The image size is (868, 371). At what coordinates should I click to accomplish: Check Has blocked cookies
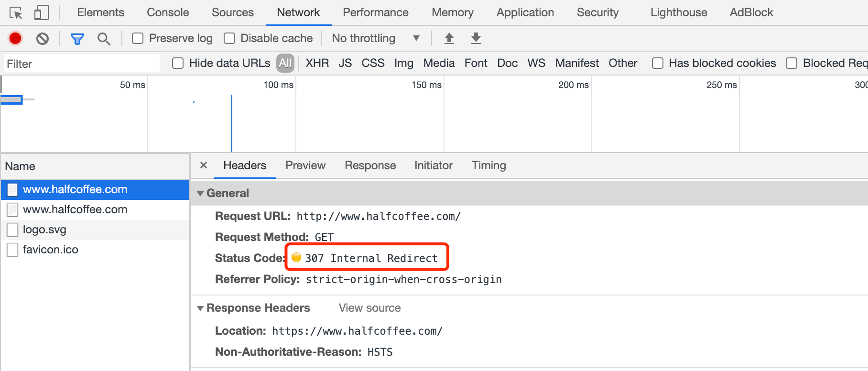658,63
